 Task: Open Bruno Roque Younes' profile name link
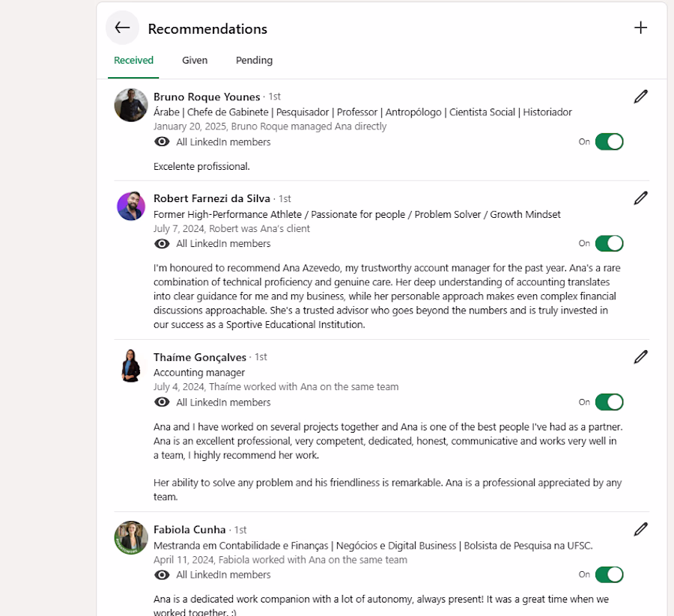(x=207, y=97)
